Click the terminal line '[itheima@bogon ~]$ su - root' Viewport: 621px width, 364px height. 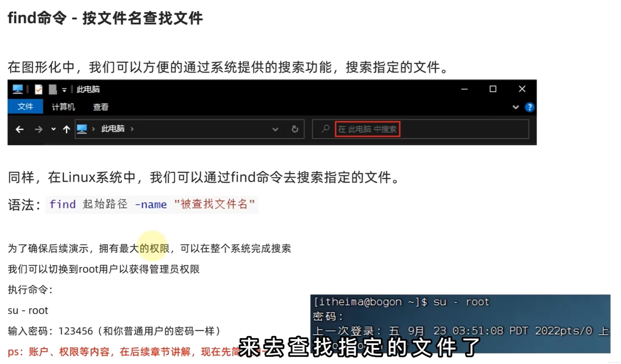[401, 302]
